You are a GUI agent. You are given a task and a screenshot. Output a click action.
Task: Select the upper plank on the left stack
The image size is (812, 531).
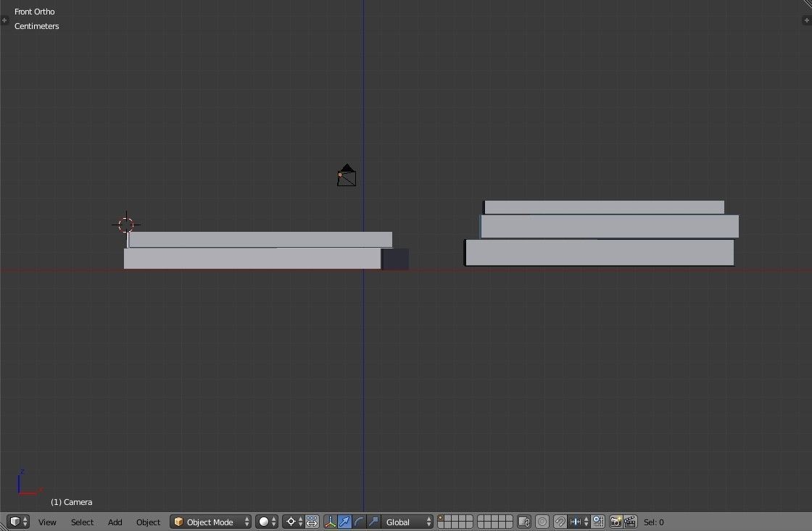(260, 240)
